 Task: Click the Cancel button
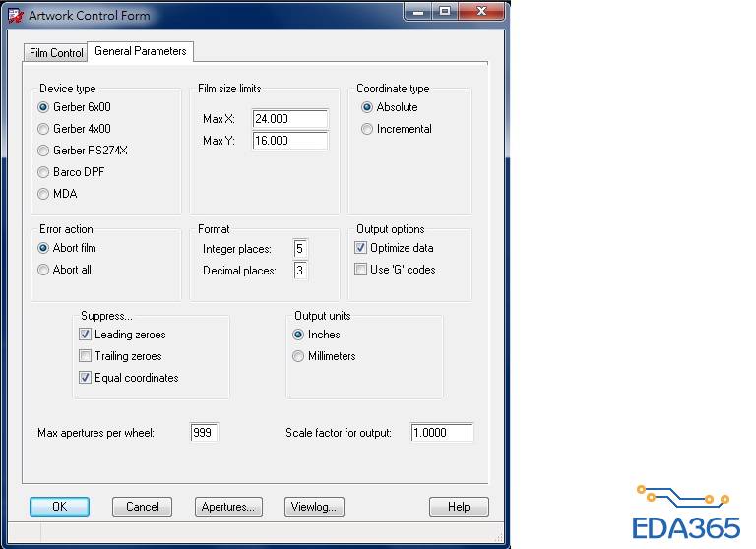[142, 507]
